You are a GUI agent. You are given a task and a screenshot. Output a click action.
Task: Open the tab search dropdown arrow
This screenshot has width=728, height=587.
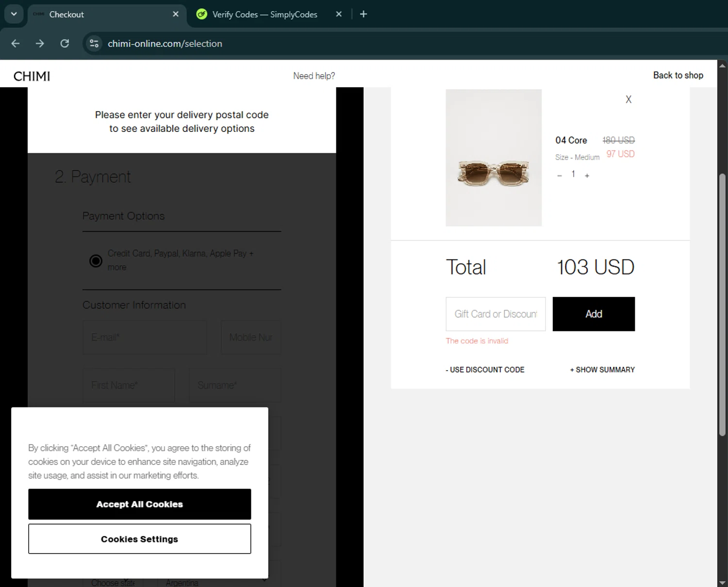tap(14, 14)
